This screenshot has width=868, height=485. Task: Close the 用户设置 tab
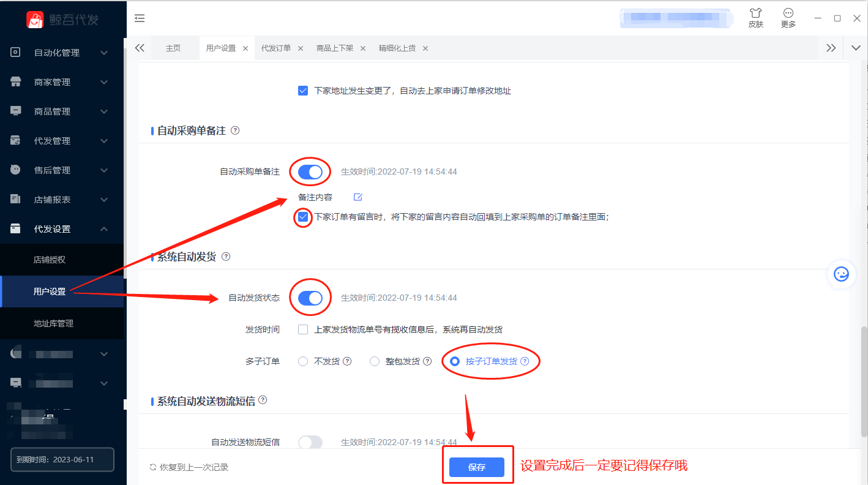pyautogui.click(x=245, y=48)
